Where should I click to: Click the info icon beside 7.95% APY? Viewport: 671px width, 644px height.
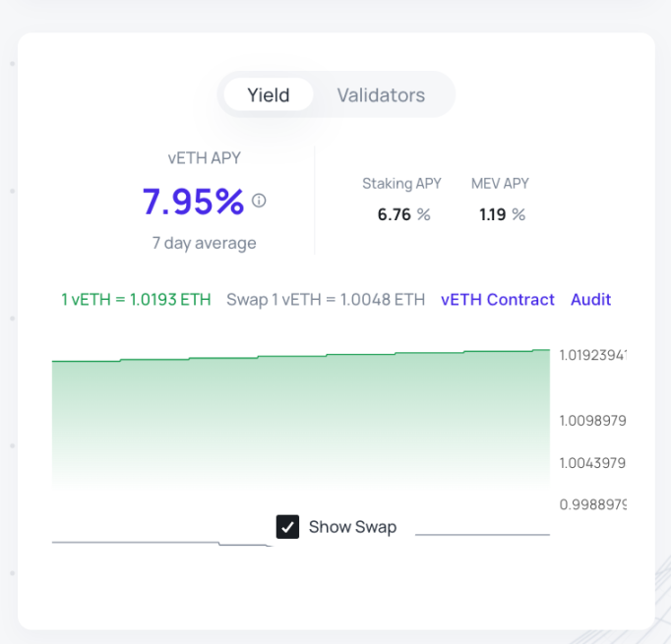[x=259, y=201]
